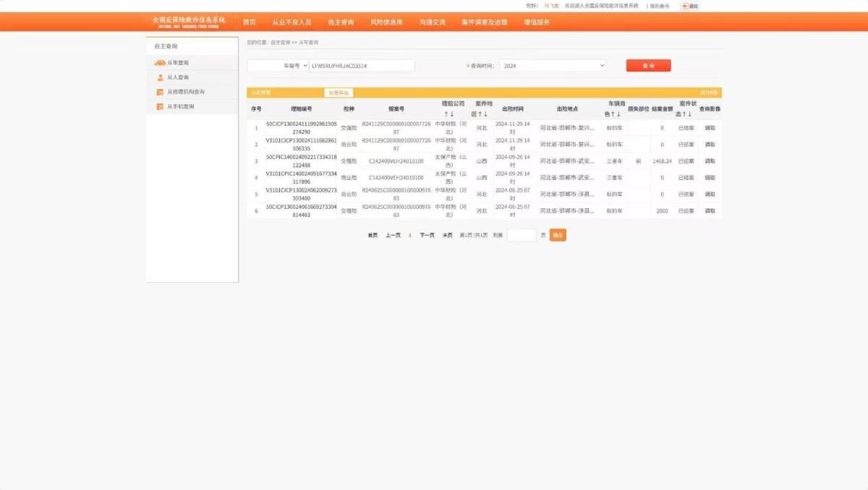The image size is (868, 490).
Task: Click the icon beside 从修理机构查询
Action: pos(160,92)
